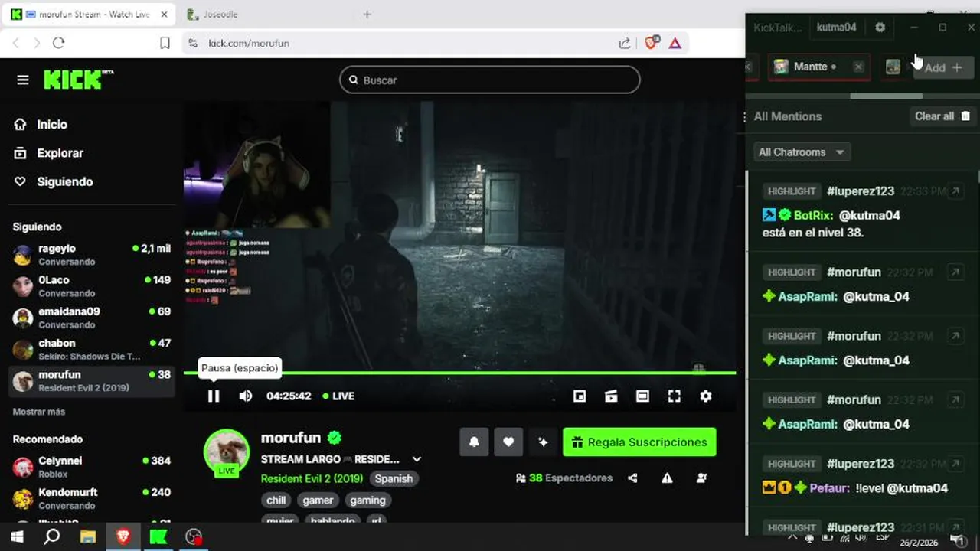Open emaidana09 channel in sidebar

tap(92, 318)
